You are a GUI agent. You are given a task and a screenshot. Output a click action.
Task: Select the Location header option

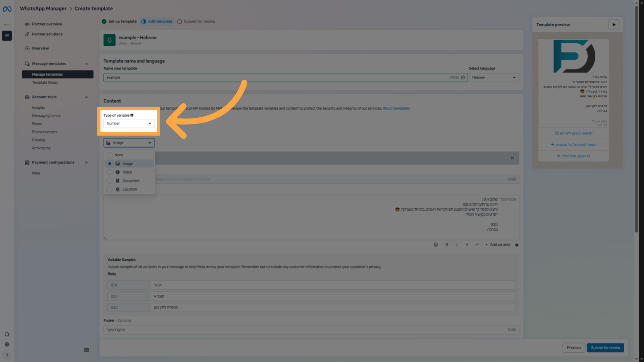[129, 189]
